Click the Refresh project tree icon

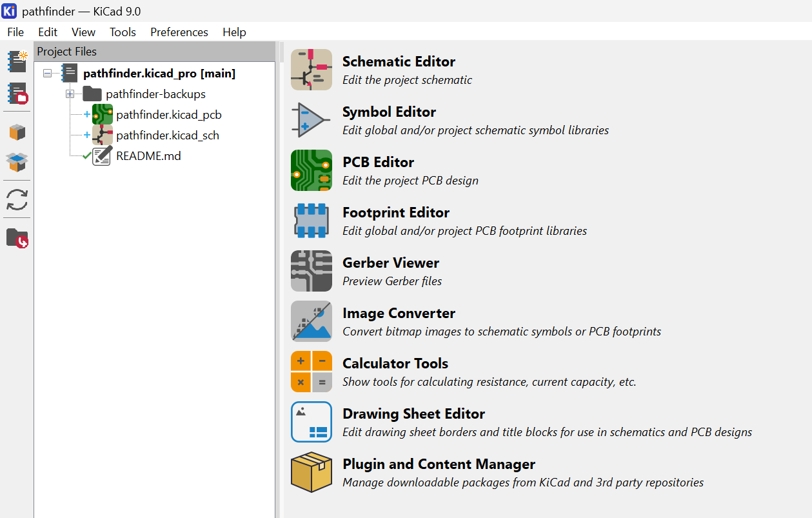pyautogui.click(x=17, y=199)
